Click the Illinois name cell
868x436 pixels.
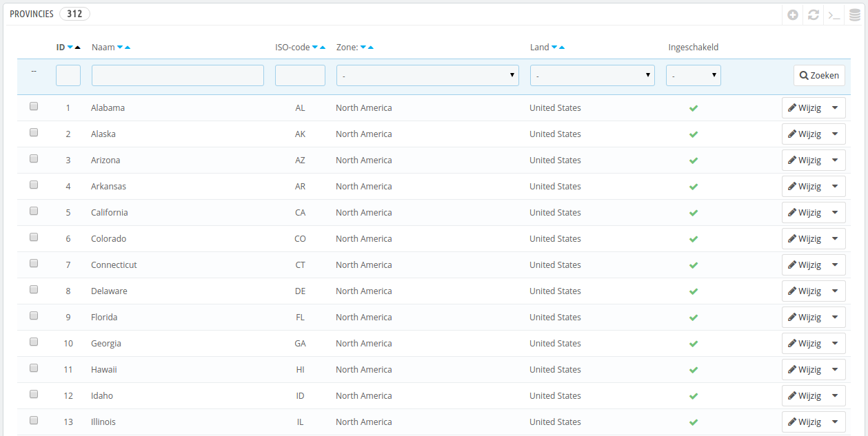[x=103, y=422]
